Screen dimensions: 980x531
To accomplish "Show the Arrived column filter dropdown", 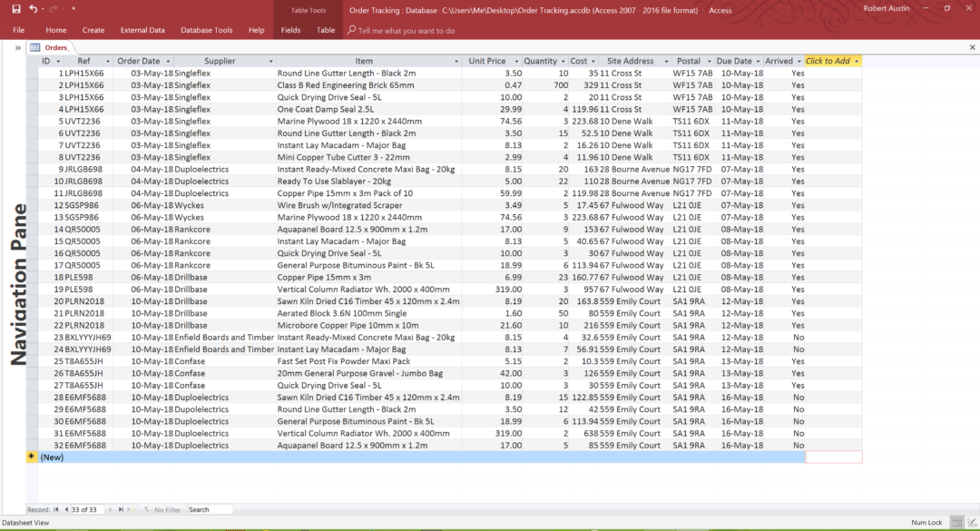I will (x=799, y=62).
